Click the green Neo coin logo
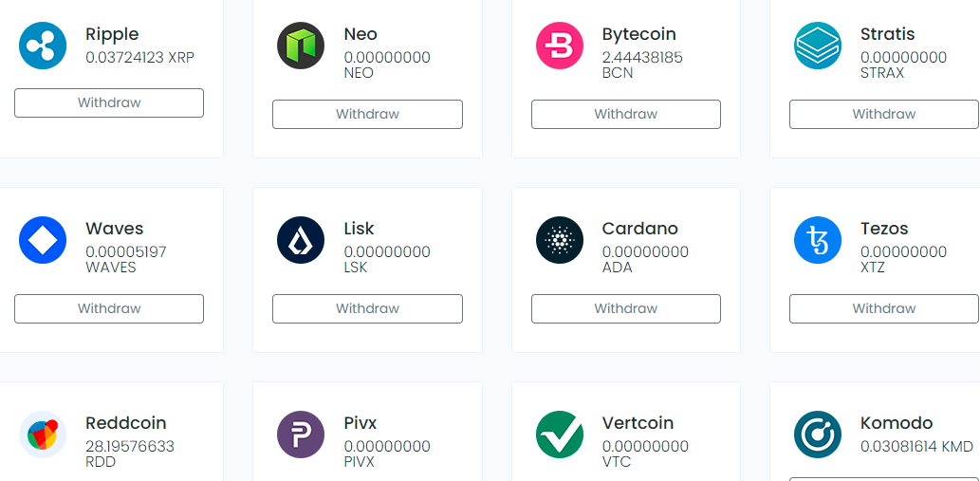980x481 pixels. [301, 46]
